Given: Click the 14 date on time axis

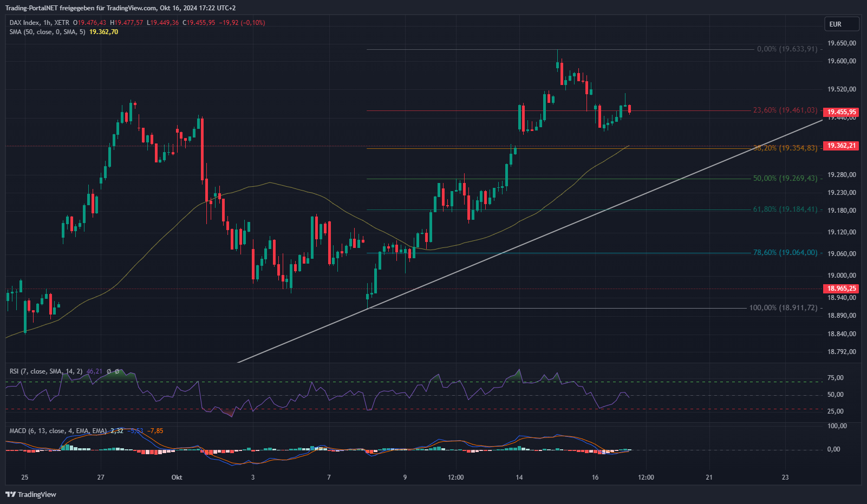Looking at the screenshot, I should (x=519, y=477).
